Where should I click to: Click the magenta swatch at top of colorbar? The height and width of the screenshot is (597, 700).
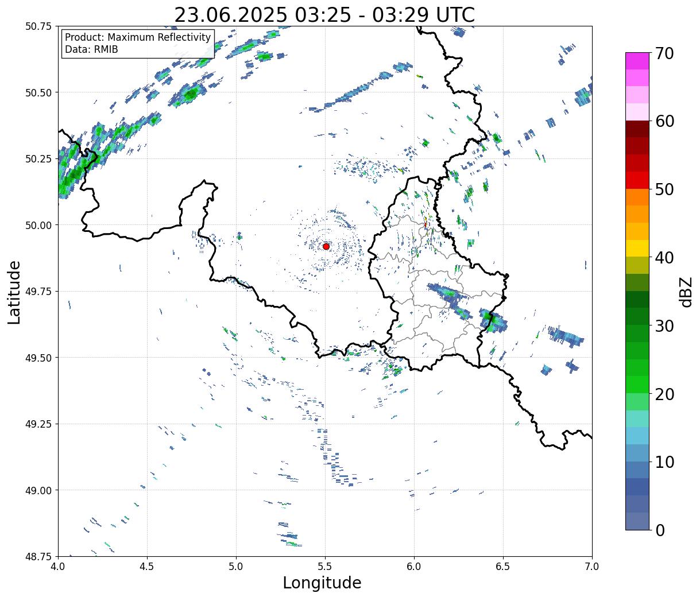[637, 61]
